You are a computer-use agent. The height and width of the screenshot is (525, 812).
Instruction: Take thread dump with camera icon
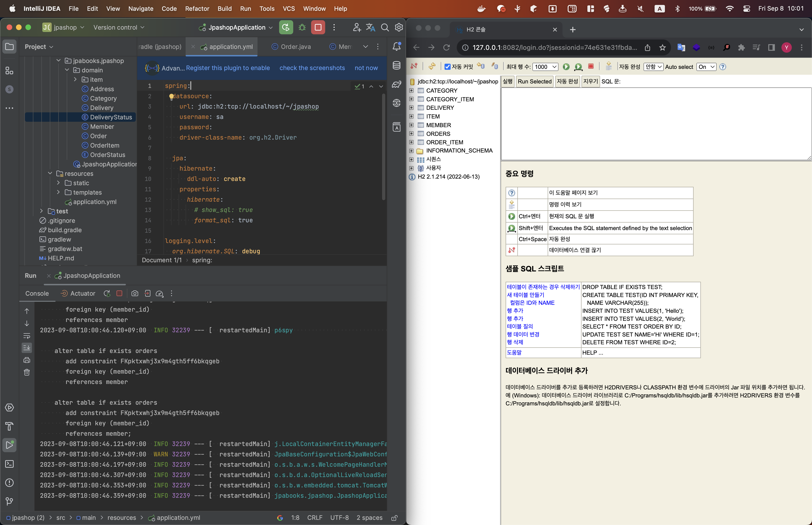click(135, 294)
